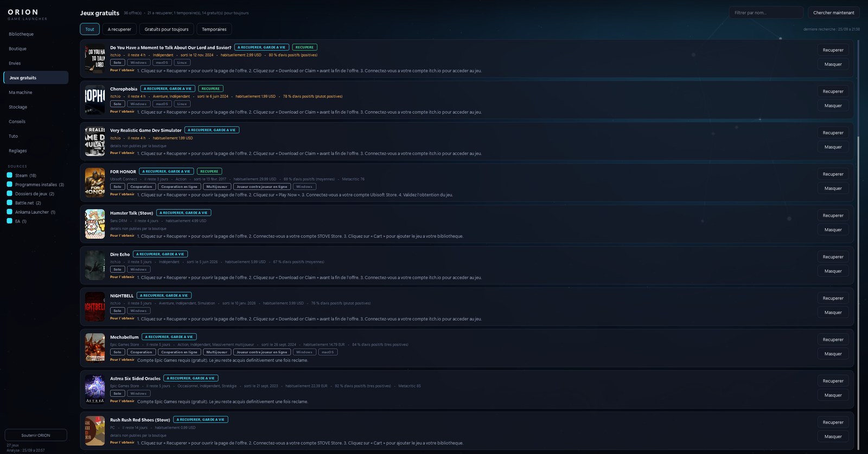Open the Mechabellum cover thumbnail
868x454 pixels.
point(95,348)
